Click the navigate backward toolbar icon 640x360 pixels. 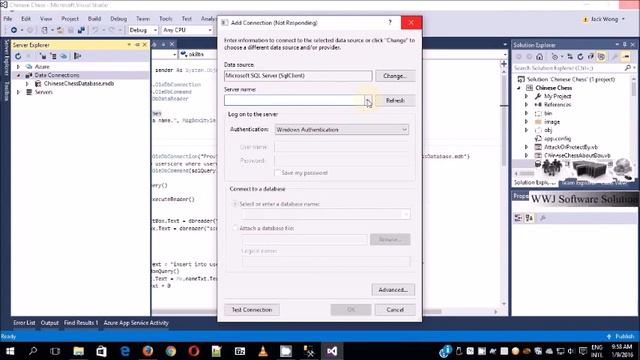14,30
